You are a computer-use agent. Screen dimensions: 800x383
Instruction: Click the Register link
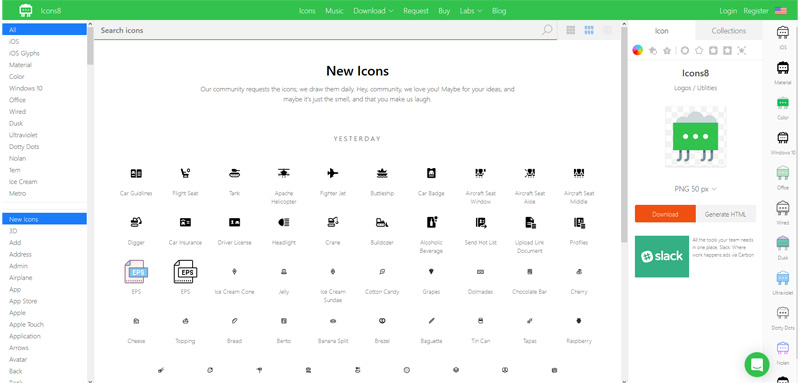pos(756,11)
